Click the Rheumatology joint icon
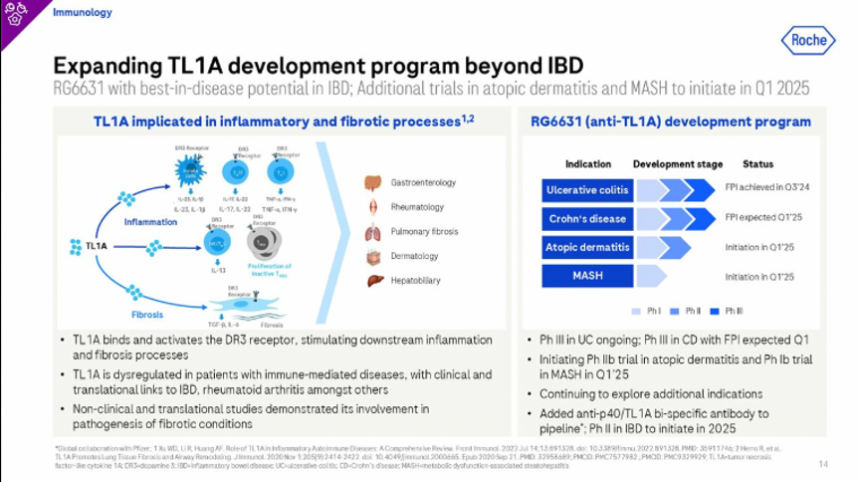 pos(373,207)
